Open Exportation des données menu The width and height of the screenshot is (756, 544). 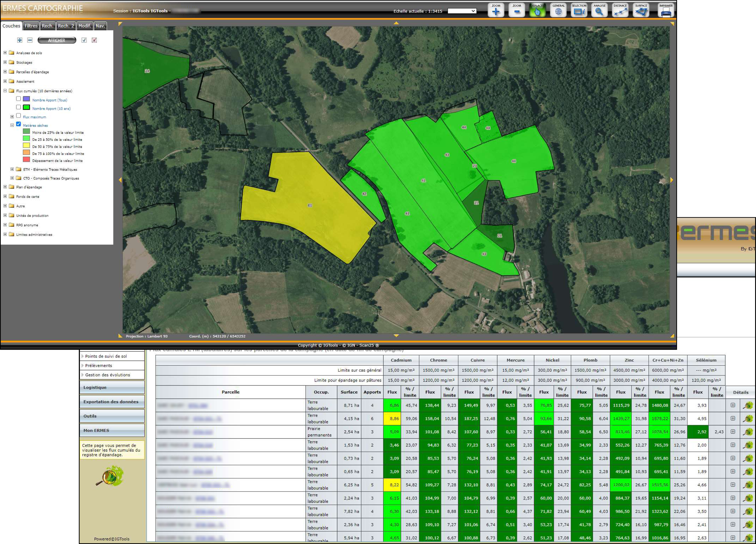tap(111, 402)
